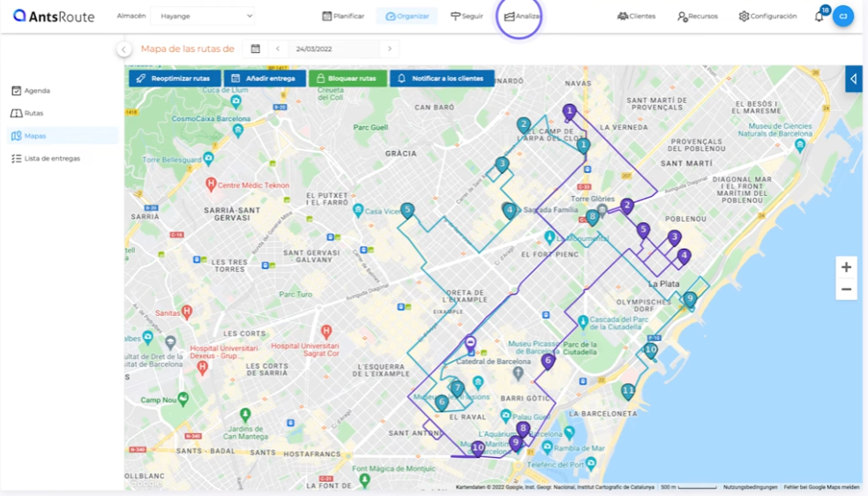The width and height of the screenshot is (868, 496).
Task: Click Fehler bei Google Maps melden link
Action: (821, 487)
